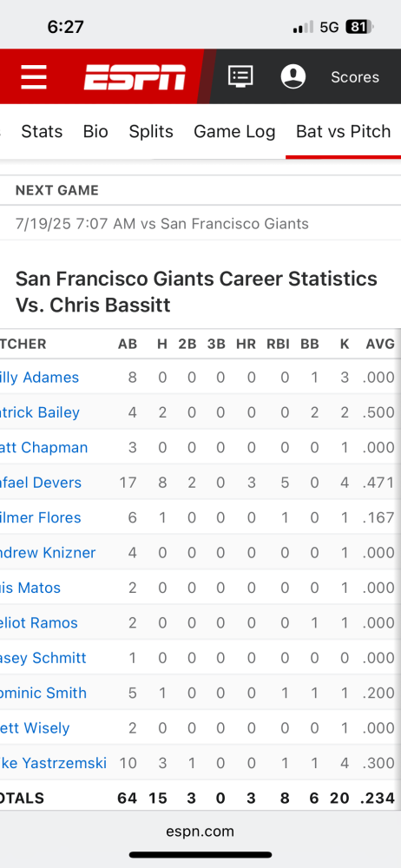This screenshot has height=868, width=401.
Task: Open the Scores menu
Action: (x=355, y=77)
